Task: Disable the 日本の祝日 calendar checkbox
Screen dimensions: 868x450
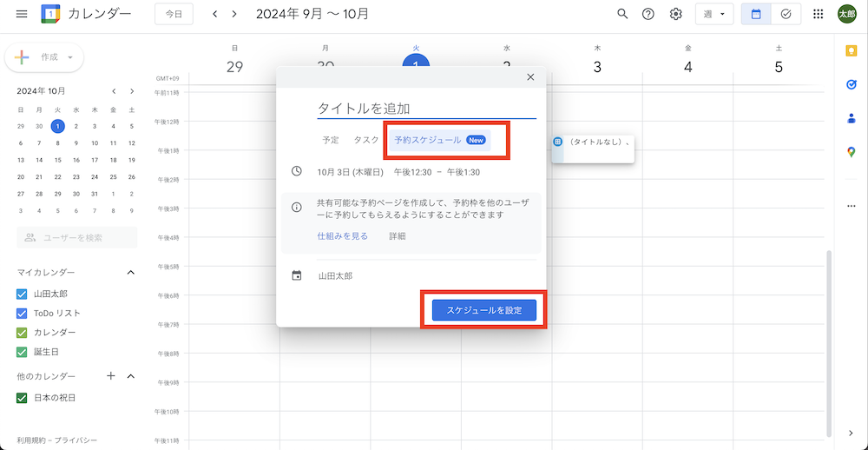Action: 23,398
